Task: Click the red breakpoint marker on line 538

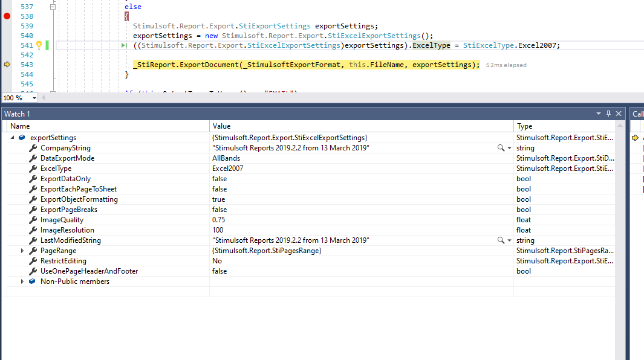Action: (x=7, y=16)
